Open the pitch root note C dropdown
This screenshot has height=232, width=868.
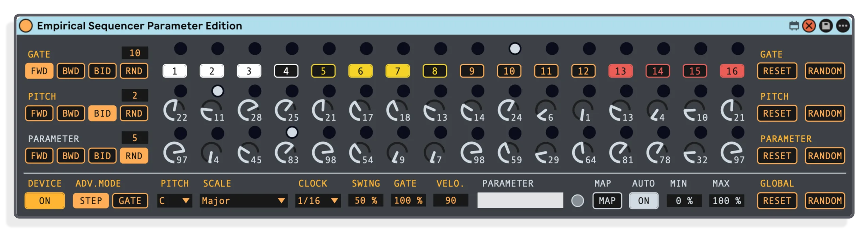175,201
